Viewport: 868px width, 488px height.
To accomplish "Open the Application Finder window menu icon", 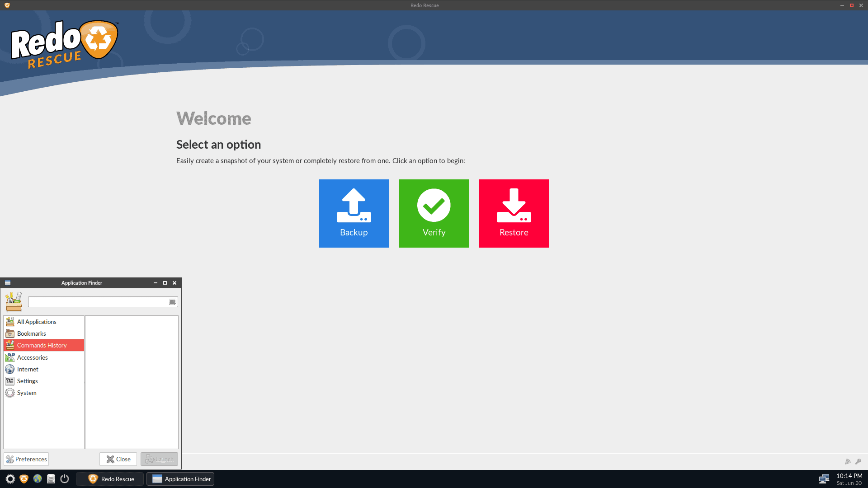I will pyautogui.click(x=8, y=283).
